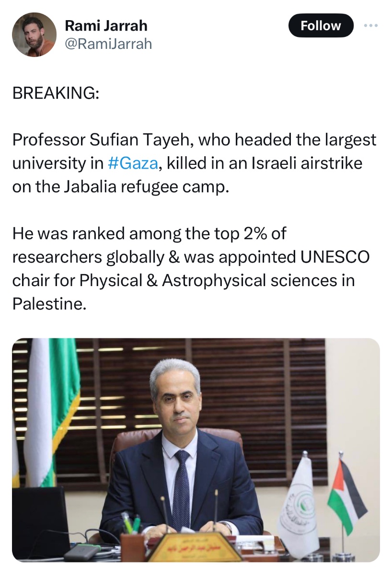Select the paragraph about top 2% researchers
This screenshot has height=575, width=392.
191,268
